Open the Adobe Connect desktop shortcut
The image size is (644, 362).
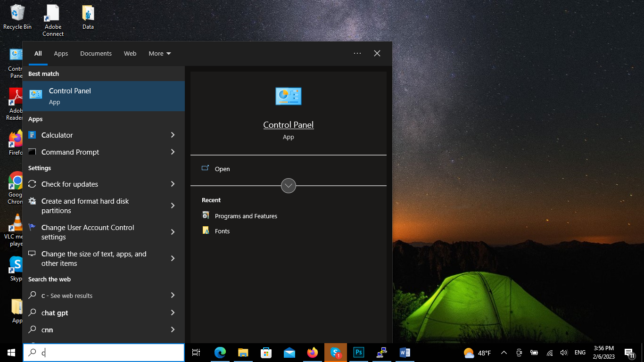[x=53, y=21]
